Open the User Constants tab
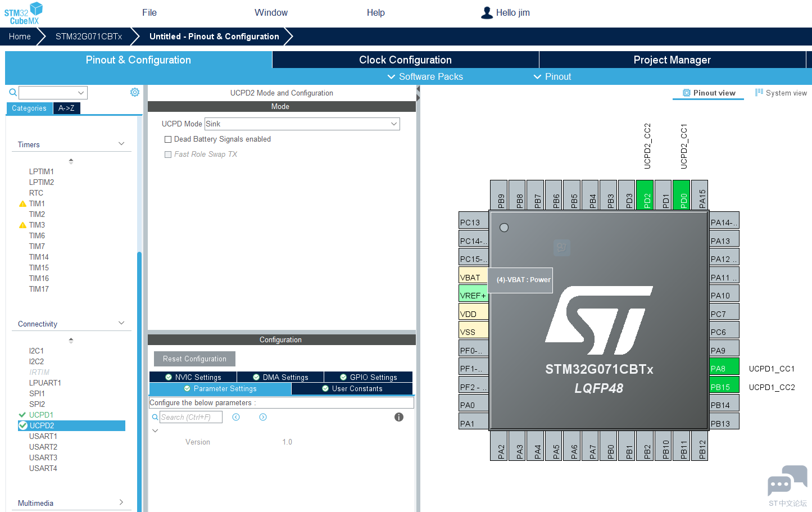 point(352,389)
